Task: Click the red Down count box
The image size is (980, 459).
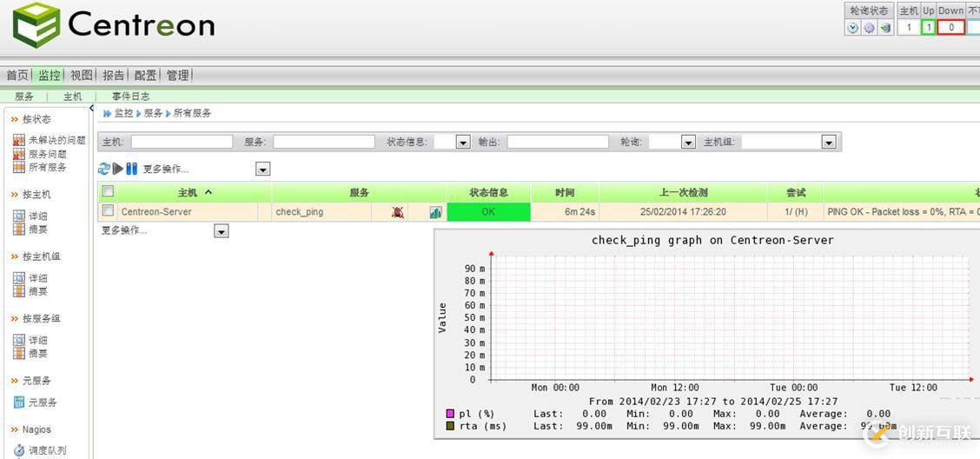Action: coord(951,28)
